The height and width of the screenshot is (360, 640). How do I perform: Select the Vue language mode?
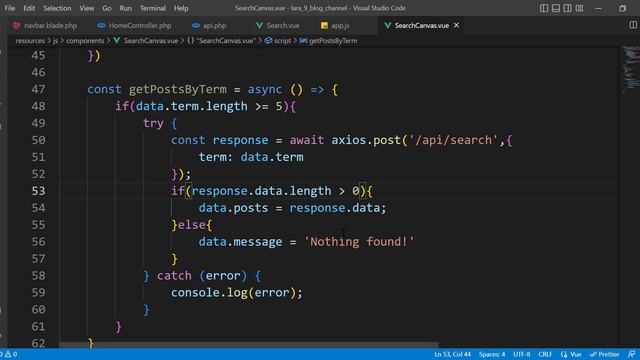point(571,354)
